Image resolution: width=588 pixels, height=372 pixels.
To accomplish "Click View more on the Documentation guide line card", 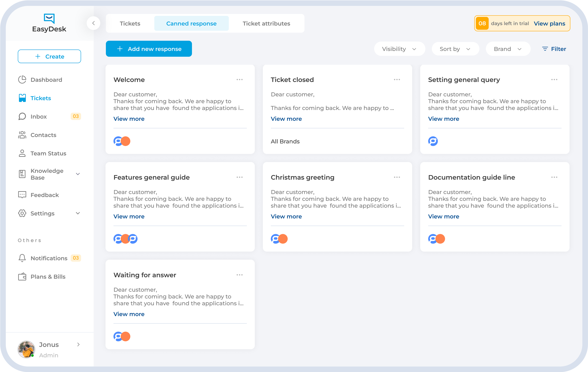I will click(x=443, y=216).
